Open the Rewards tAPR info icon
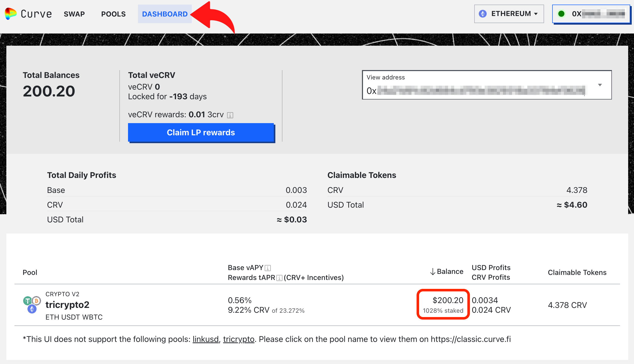The image size is (634, 364). 279,278
